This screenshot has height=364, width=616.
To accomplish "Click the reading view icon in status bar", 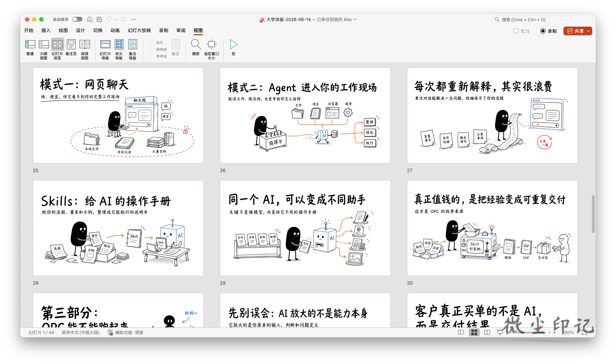I will pos(487,332).
